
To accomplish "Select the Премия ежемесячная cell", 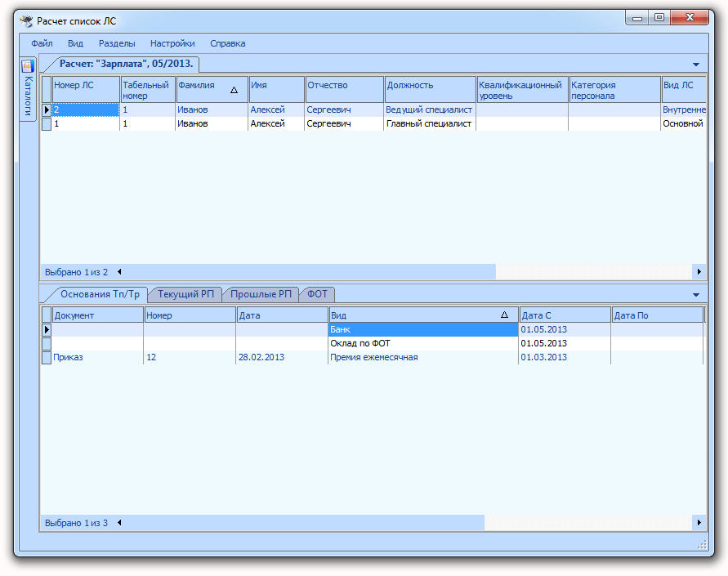I will 423,357.
